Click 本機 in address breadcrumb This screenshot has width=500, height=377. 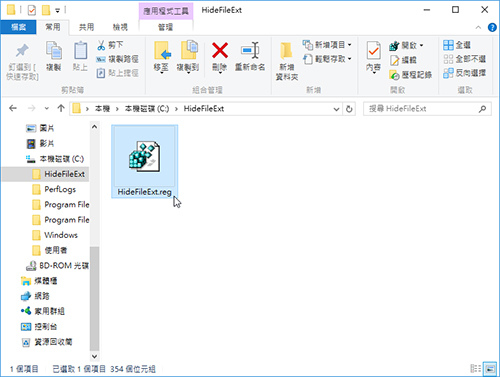pyautogui.click(x=102, y=109)
